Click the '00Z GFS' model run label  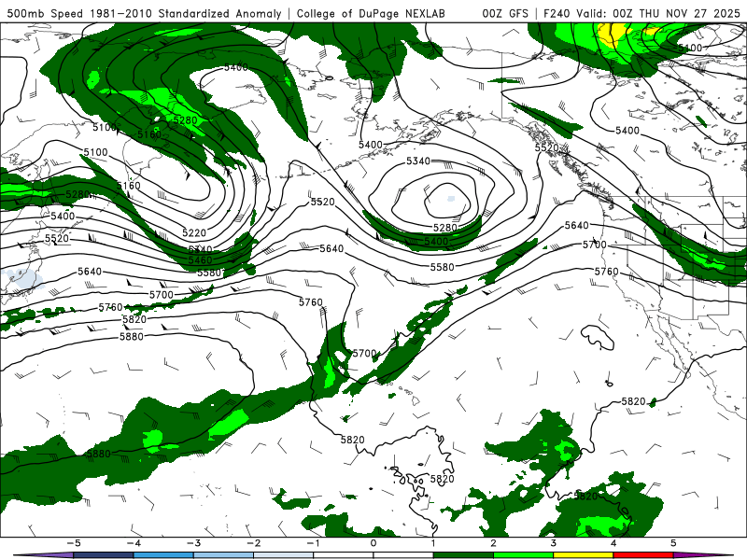(x=505, y=13)
